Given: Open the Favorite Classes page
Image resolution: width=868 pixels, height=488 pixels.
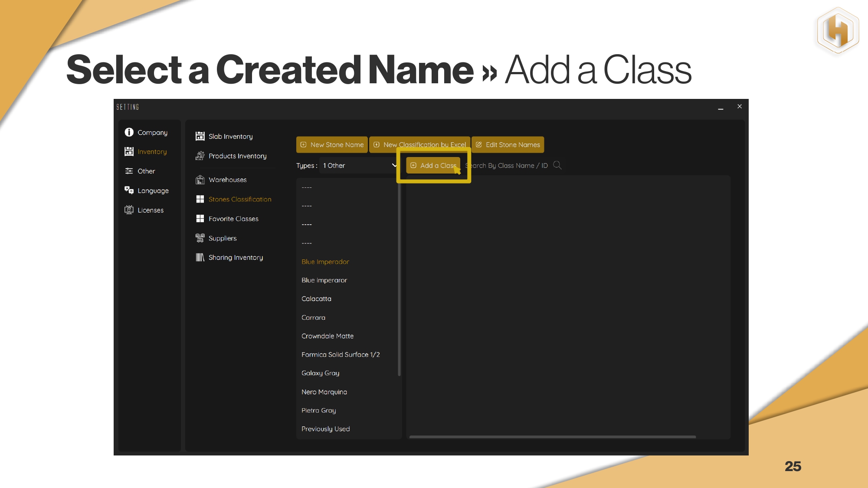Looking at the screenshot, I should pos(233,219).
